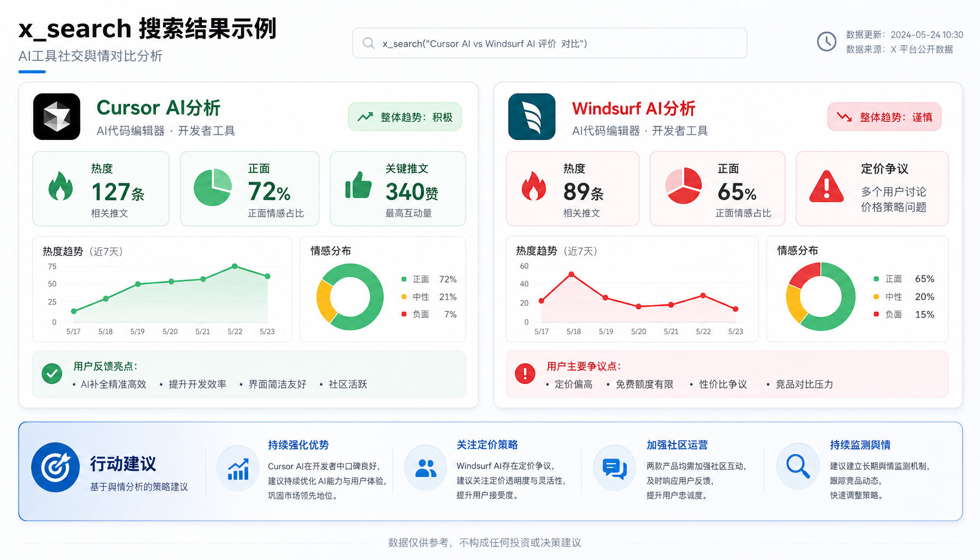
Task: Click the thumbs-up icon in 关键推文 card
Action: (x=359, y=185)
